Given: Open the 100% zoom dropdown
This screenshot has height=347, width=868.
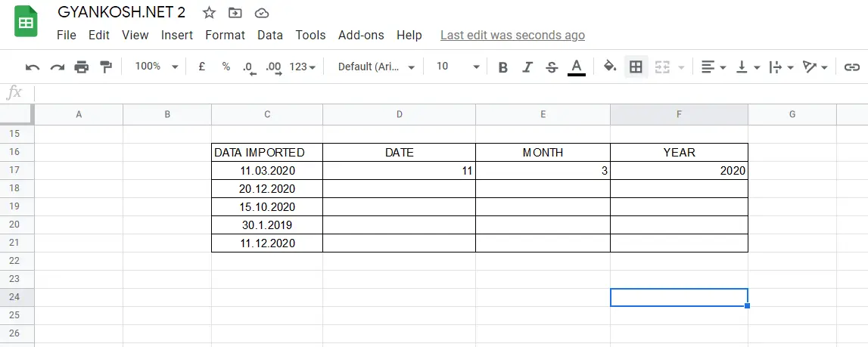Looking at the screenshot, I should [157, 67].
